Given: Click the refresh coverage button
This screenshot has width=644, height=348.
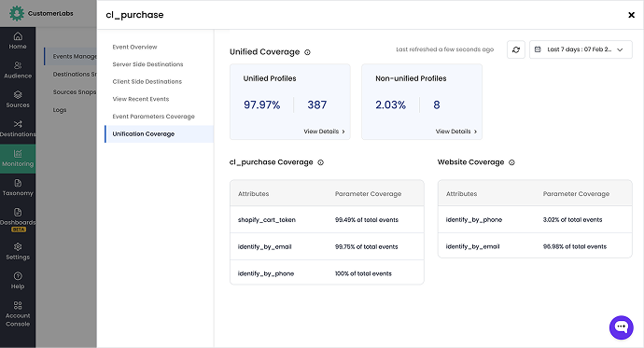Looking at the screenshot, I should [516, 49].
